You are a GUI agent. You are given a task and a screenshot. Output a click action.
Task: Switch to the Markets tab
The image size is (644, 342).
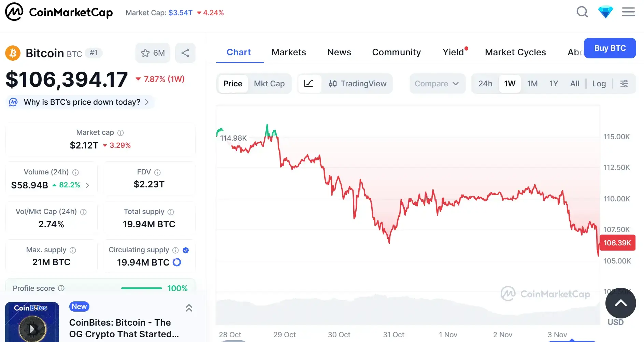289,52
